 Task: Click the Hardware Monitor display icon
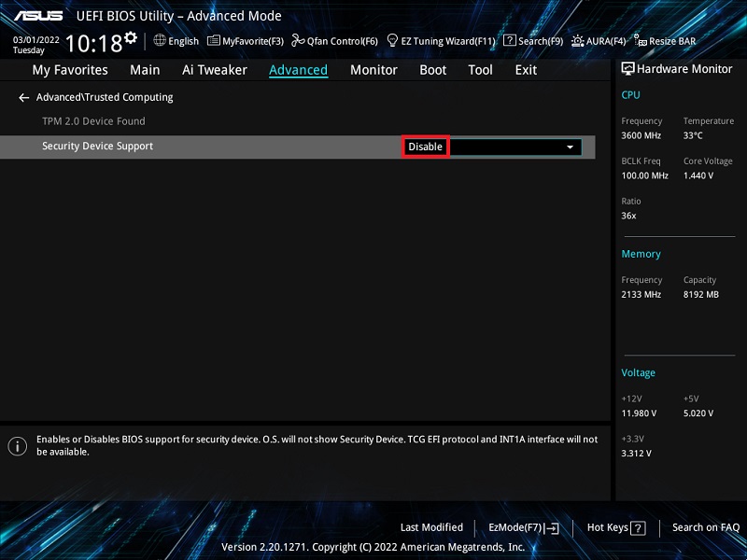tap(627, 69)
